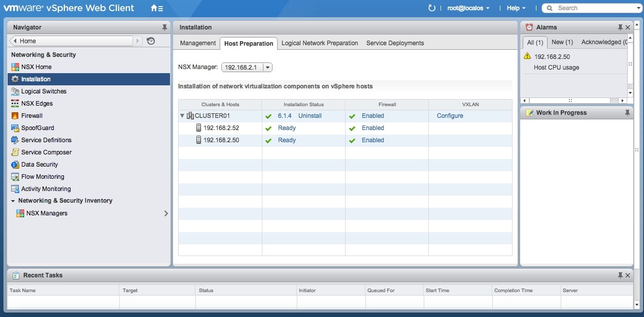Switch to the Service Deployments tab
Image resolution: width=644 pixels, height=317 pixels.
(395, 43)
